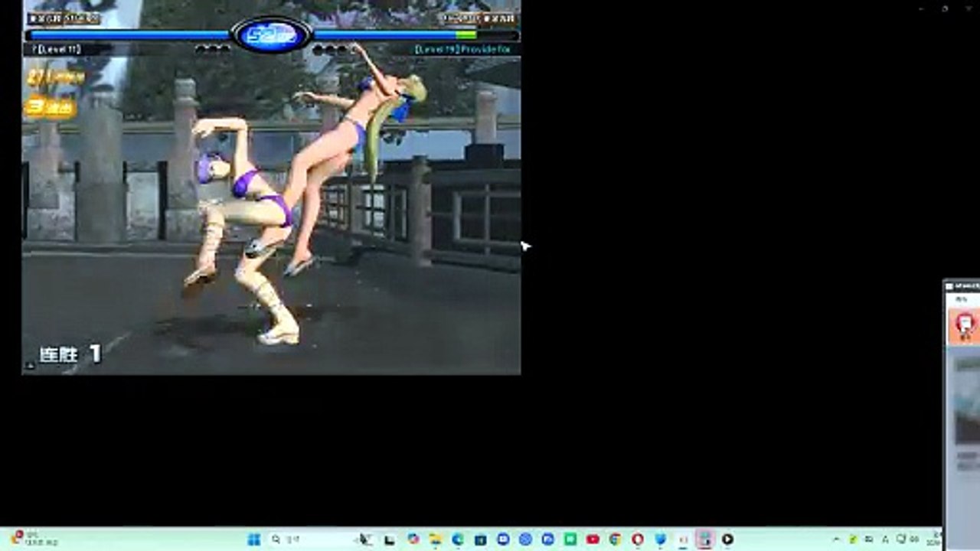Click the orange icon in side window
The width and height of the screenshot is (980, 551).
(965, 325)
